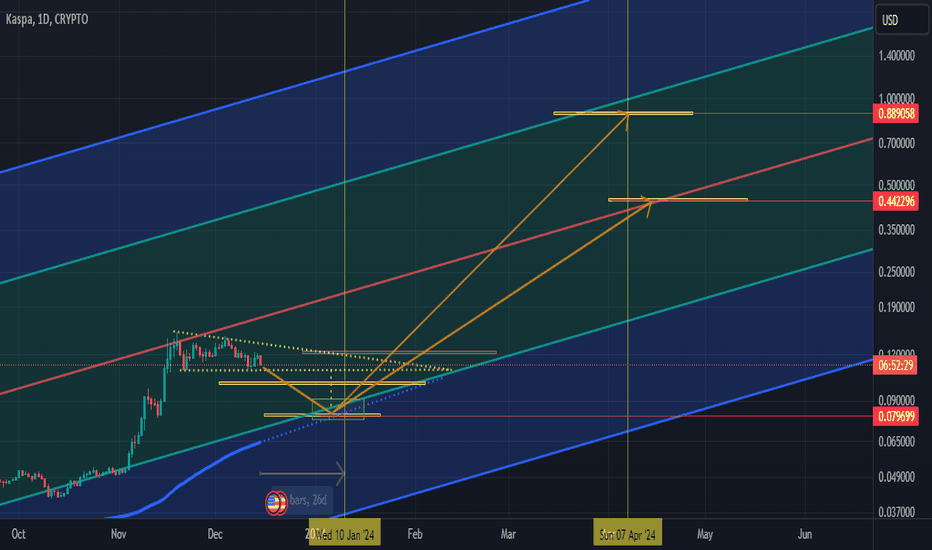932x550 pixels.
Task: Open the USD currency selector
Action: 901,20
